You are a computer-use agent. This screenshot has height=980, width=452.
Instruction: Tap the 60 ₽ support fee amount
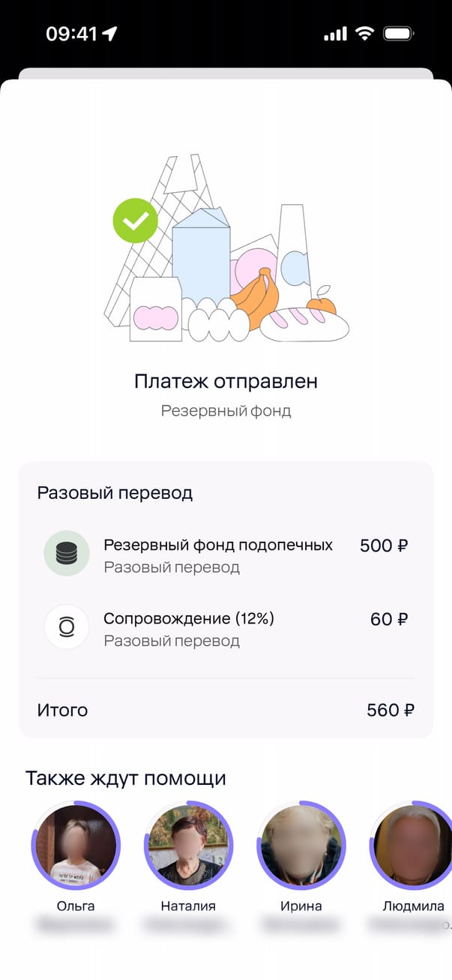(389, 620)
